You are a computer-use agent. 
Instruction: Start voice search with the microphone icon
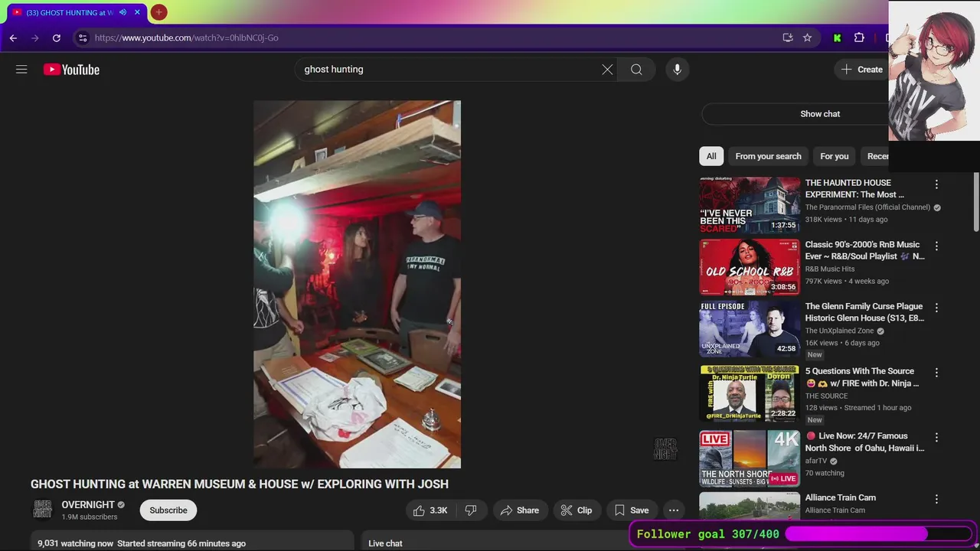click(x=677, y=70)
